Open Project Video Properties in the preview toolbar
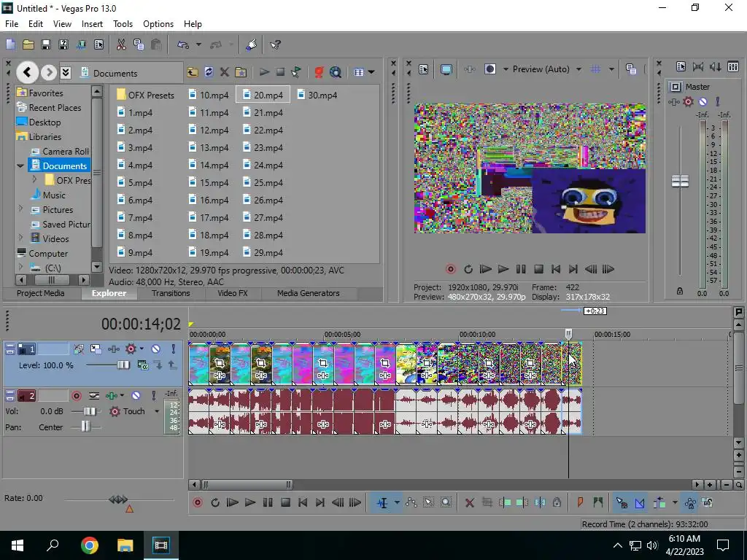This screenshot has width=747, height=560. [424, 69]
